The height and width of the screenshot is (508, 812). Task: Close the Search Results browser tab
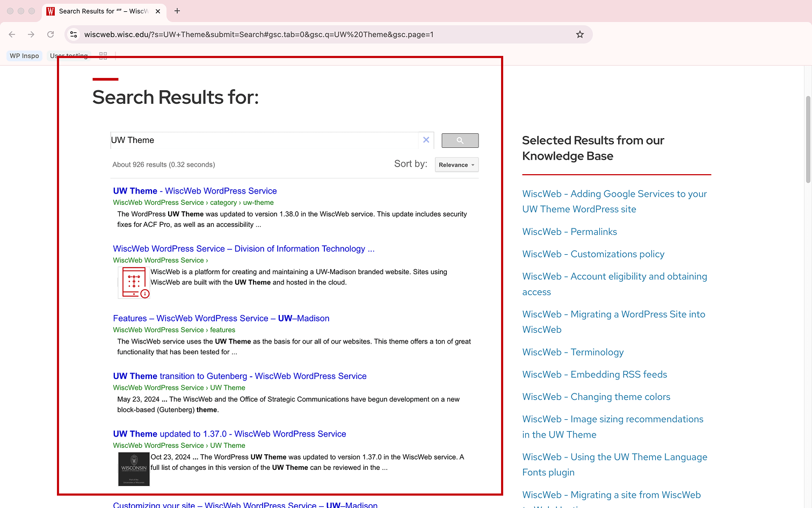pyautogui.click(x=158, y=11)
